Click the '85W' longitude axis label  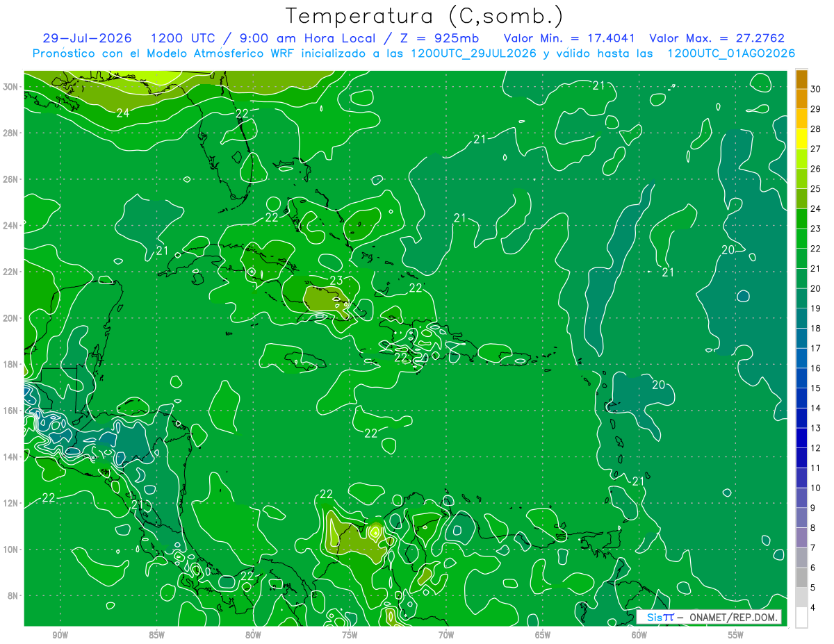pyautogui.click(x=157, y=635)
